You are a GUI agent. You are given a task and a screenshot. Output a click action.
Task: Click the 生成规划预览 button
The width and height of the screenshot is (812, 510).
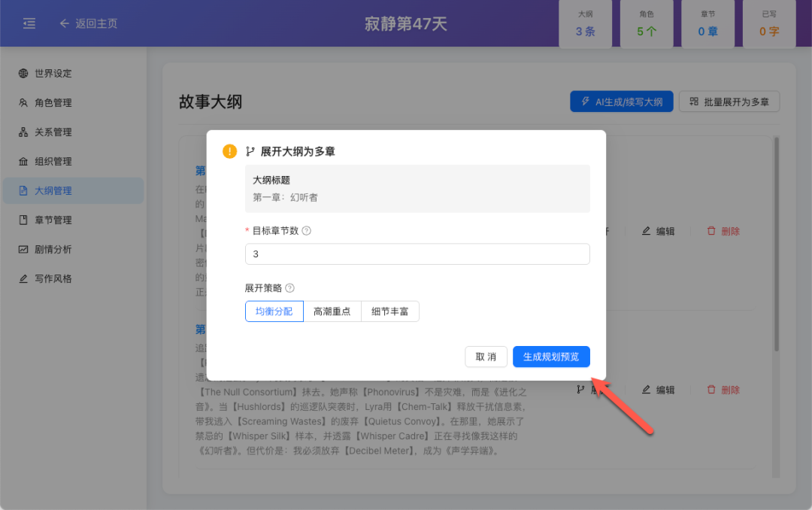(551, 357)
